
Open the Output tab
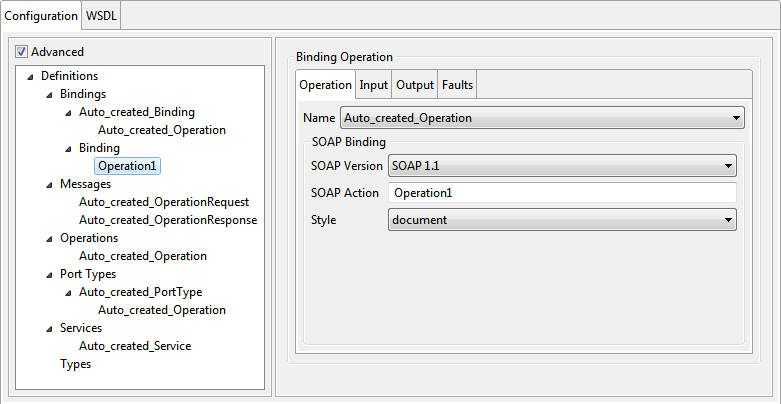(x=415, y=85)
